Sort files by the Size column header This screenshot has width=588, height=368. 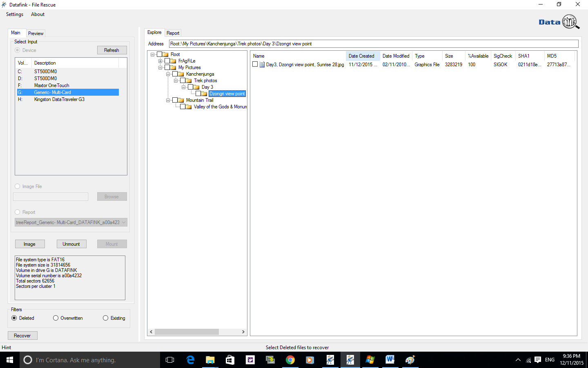tap(453, 56)
